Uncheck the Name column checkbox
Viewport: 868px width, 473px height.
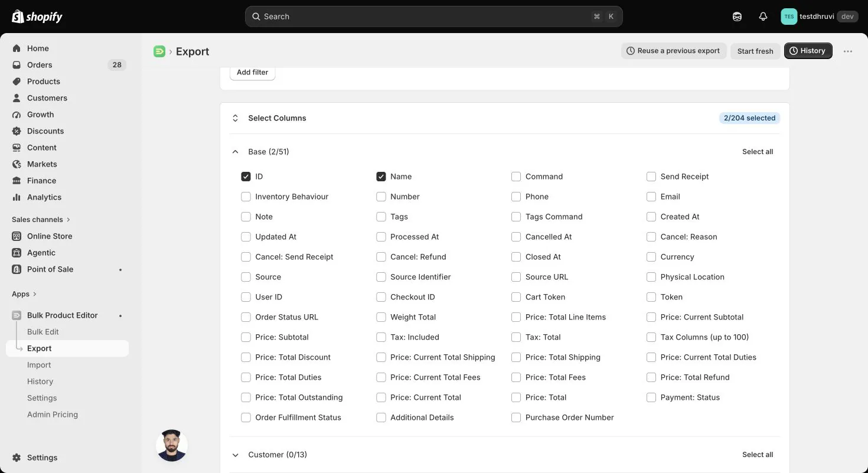pos(381,177)
